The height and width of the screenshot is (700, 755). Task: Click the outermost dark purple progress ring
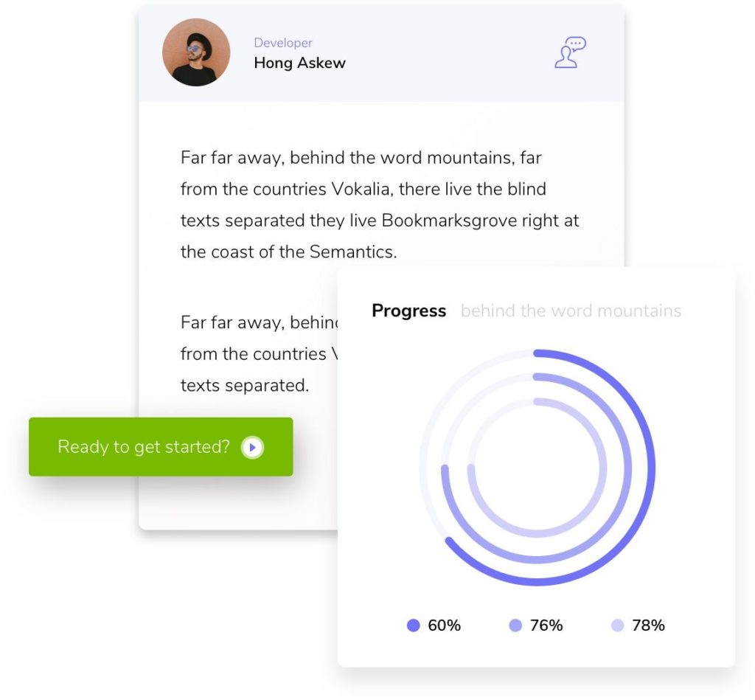(x=650, y=468)
